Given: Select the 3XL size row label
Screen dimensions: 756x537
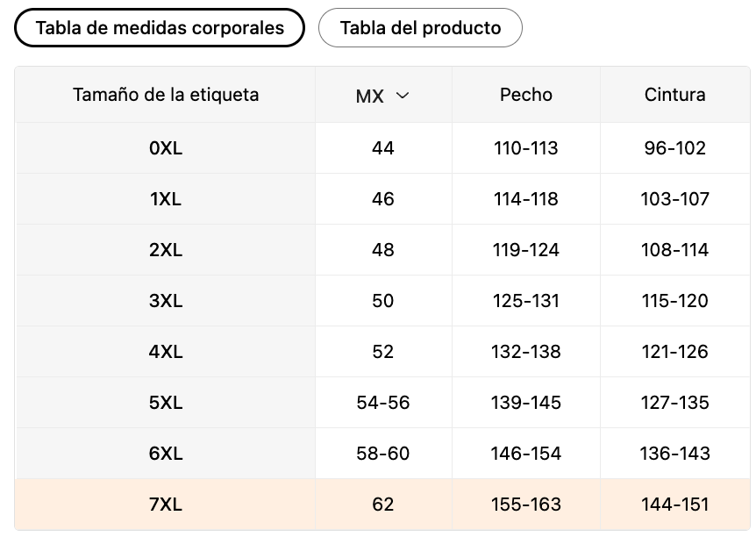Looking at the screenshot, I should (x=166, y=301).
